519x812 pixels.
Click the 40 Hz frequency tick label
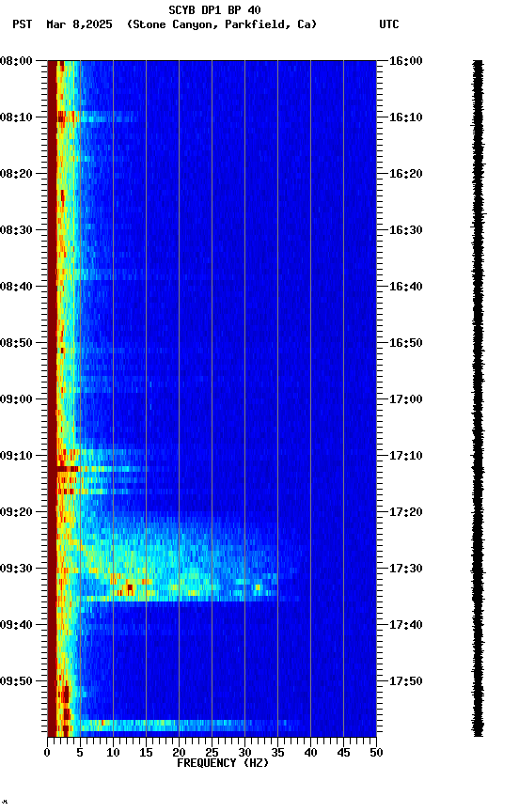point(310,754)
